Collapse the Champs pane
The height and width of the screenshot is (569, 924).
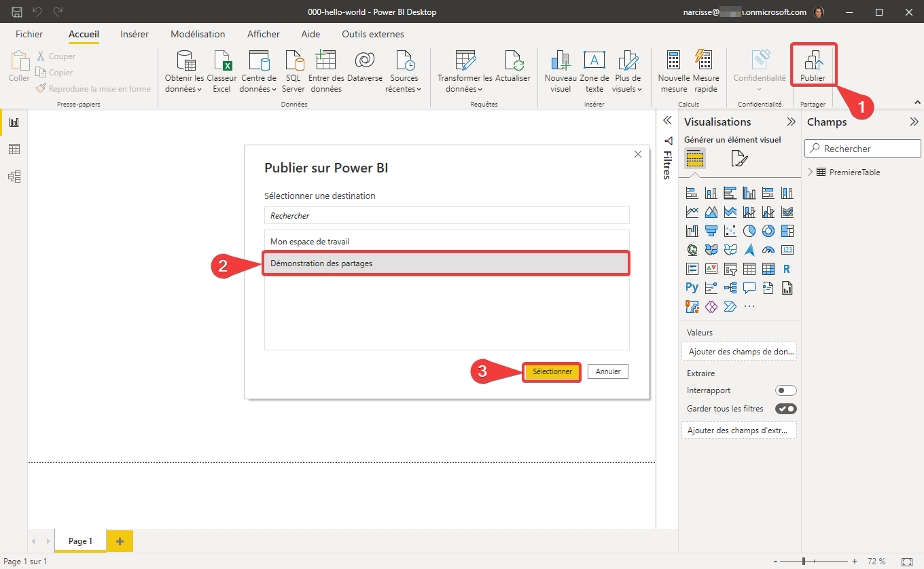coord(914,122)
